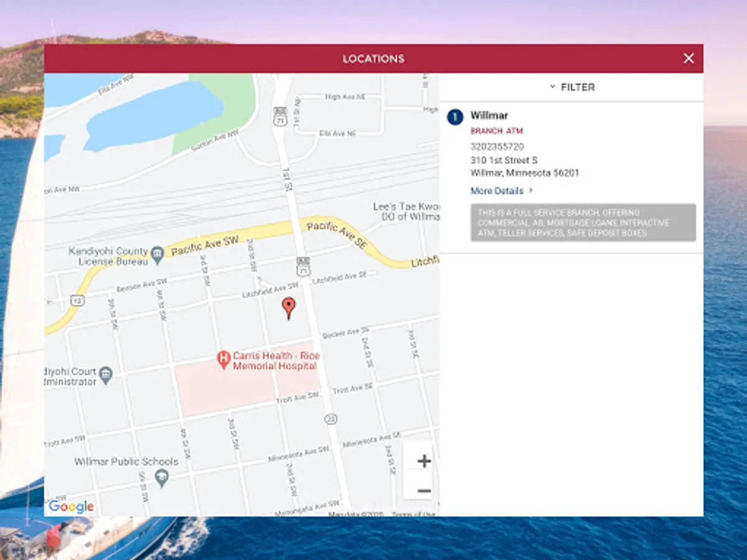The width and height of the screenshot is (747, 560).
Task: Click the Court Administrator map marker
Action: pyautogui.click(x=106, y=375)
